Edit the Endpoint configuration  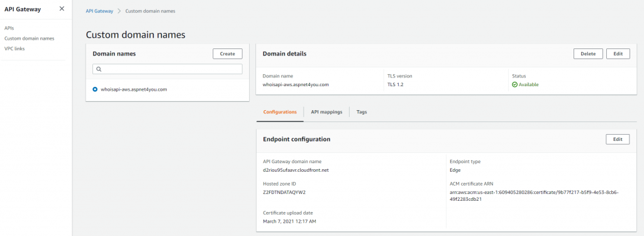click(618, 139)
